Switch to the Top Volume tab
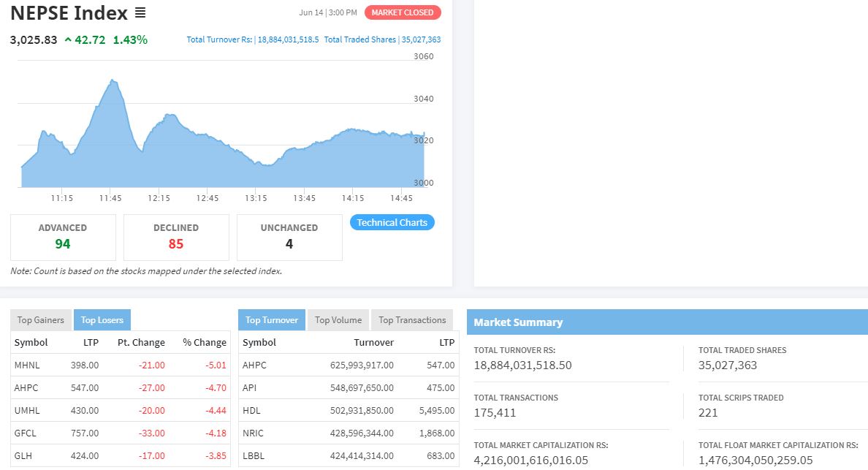The image size is (868, 470). pyautogui.click(x=338, y=320)
